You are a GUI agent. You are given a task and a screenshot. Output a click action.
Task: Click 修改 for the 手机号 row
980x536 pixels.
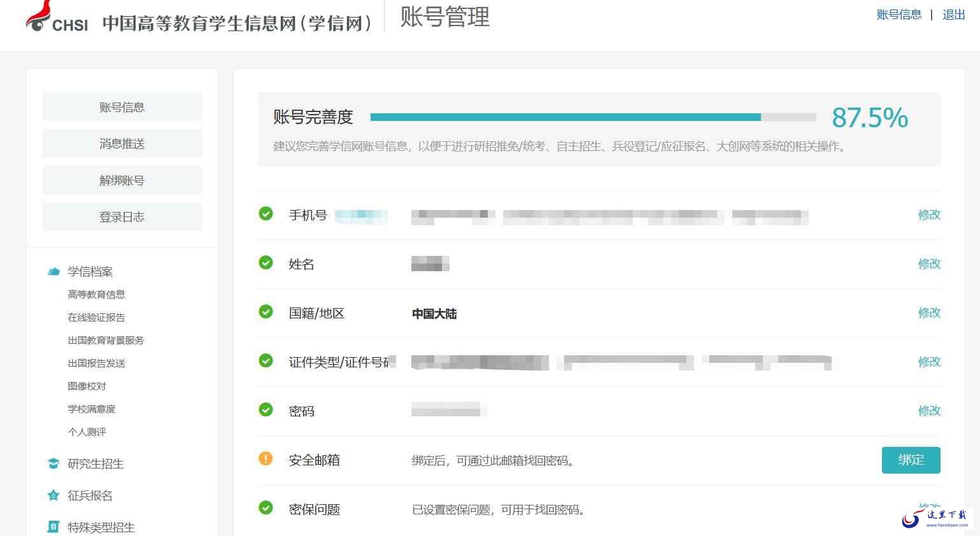(929, 215)
